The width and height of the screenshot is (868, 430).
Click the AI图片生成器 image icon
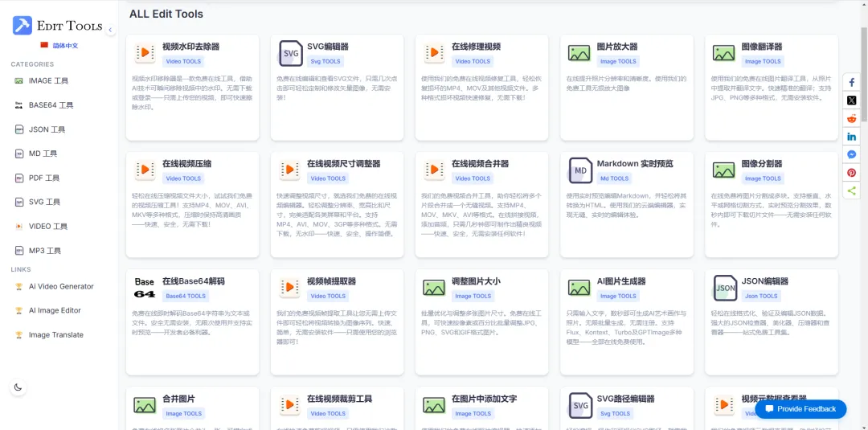[x=579, y=287]
